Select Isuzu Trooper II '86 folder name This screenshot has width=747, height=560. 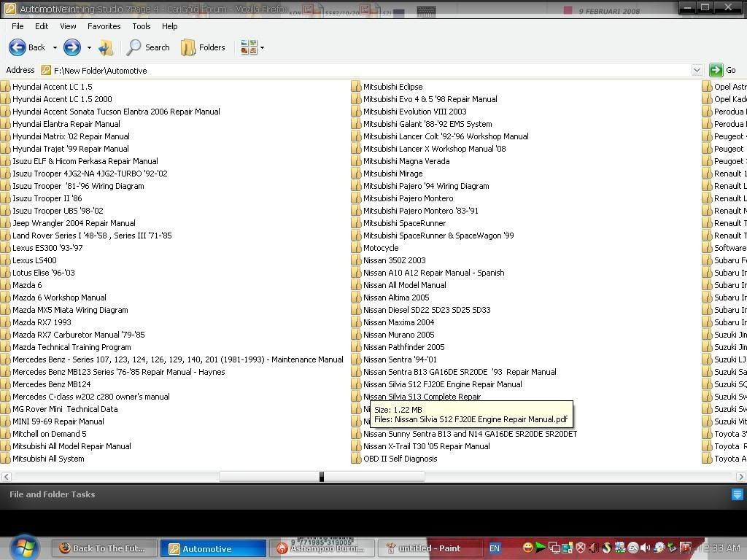[47, 198]
